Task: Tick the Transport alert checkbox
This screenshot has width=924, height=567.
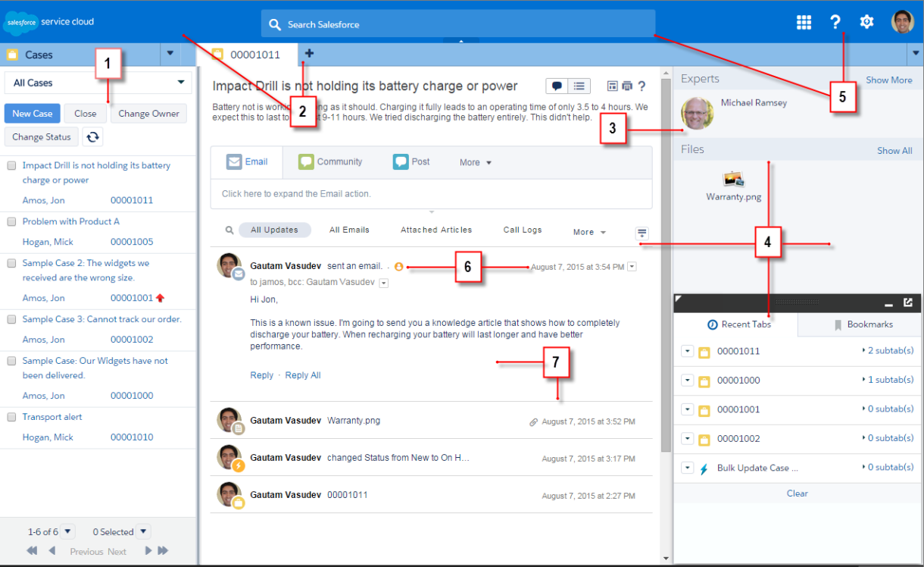Action: [11, 417]
